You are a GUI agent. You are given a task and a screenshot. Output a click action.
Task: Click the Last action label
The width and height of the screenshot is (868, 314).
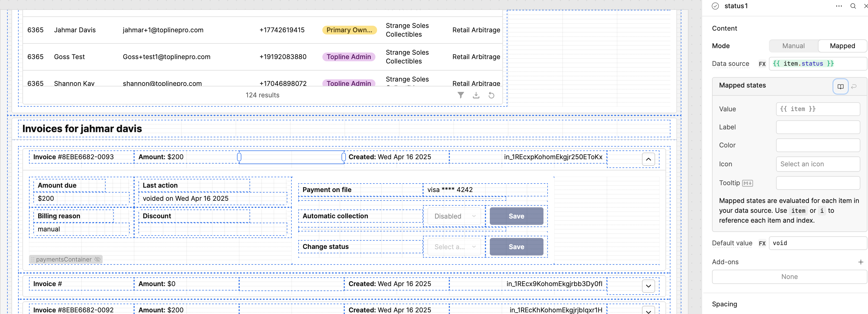click(x=160, y=186)
